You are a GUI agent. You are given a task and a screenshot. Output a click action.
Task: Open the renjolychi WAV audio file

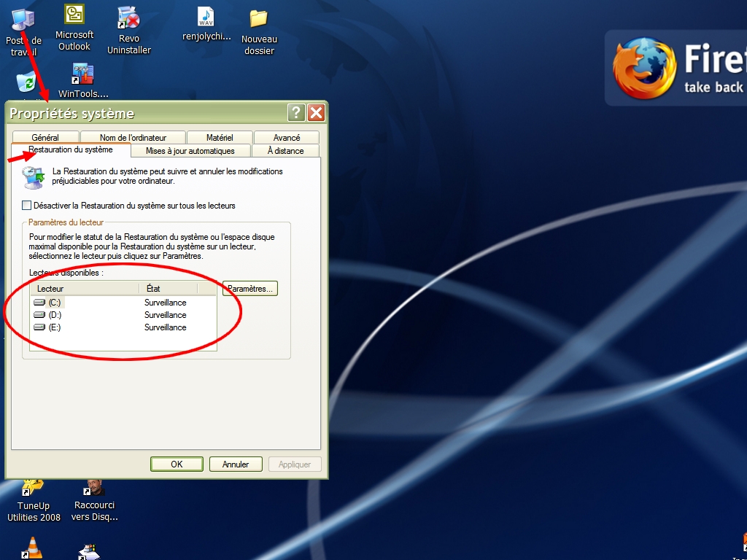click(x=206, y=17)
